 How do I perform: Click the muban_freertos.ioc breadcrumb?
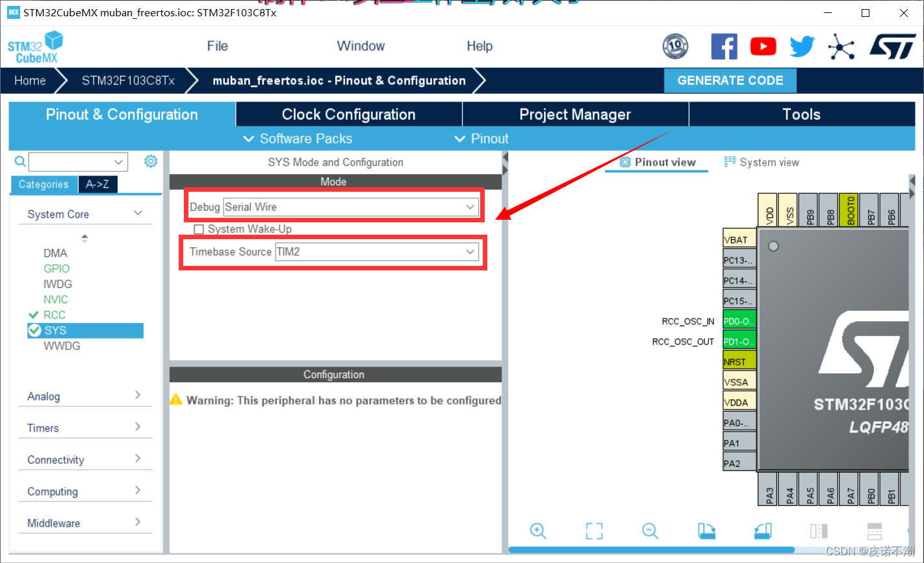click(x=339, y=81)
